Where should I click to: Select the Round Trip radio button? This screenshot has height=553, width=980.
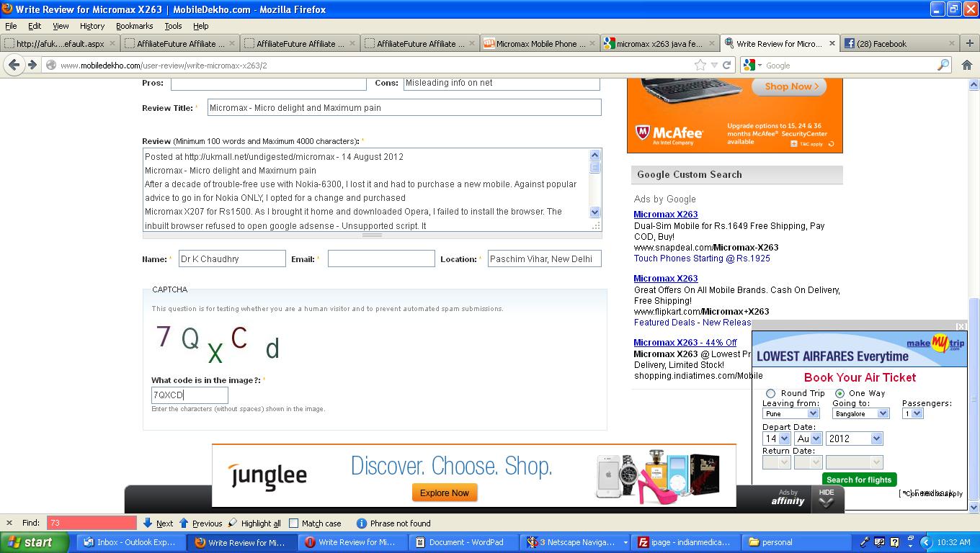click(771, 393)
